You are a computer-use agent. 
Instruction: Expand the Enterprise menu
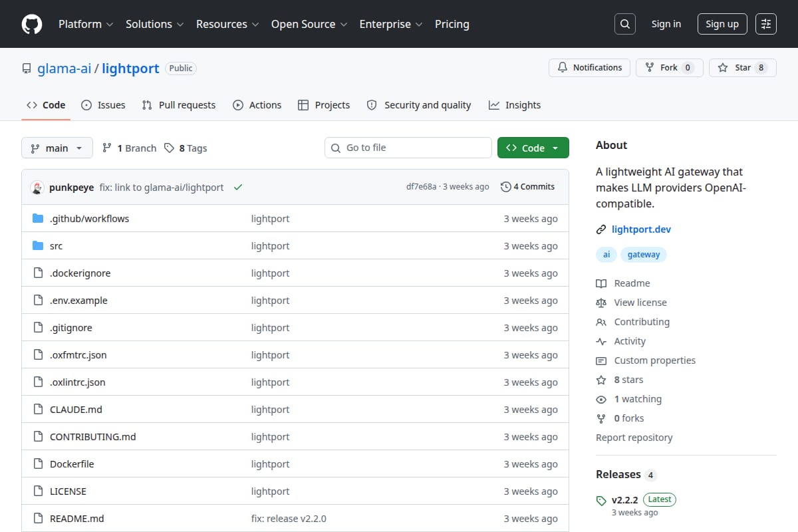coord(391,24)
